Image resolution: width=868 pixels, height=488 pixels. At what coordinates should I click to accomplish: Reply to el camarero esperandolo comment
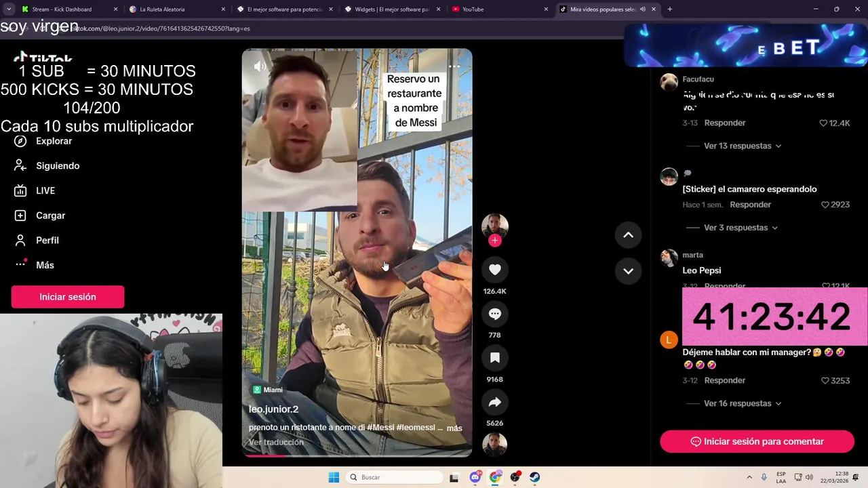pos(751,205)
